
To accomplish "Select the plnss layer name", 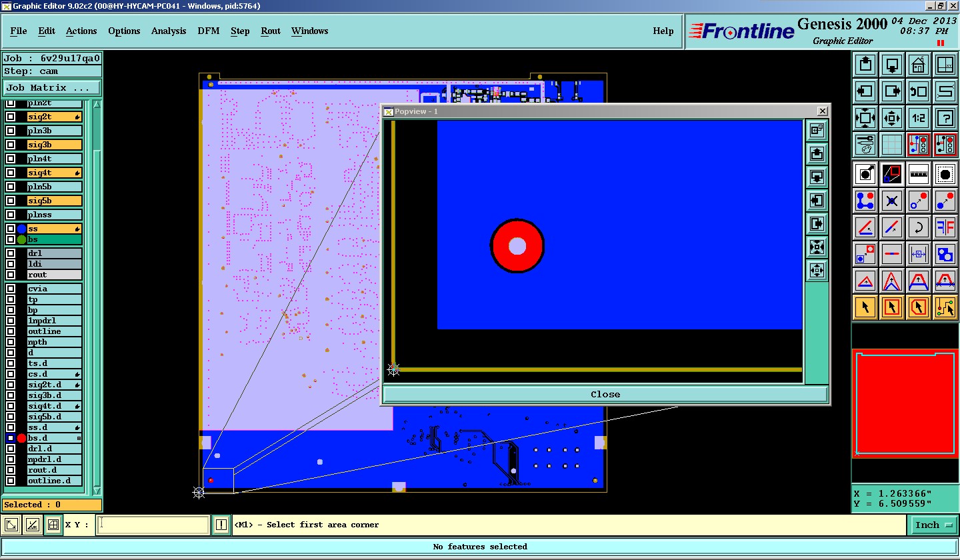I will [x=55, y=215].
